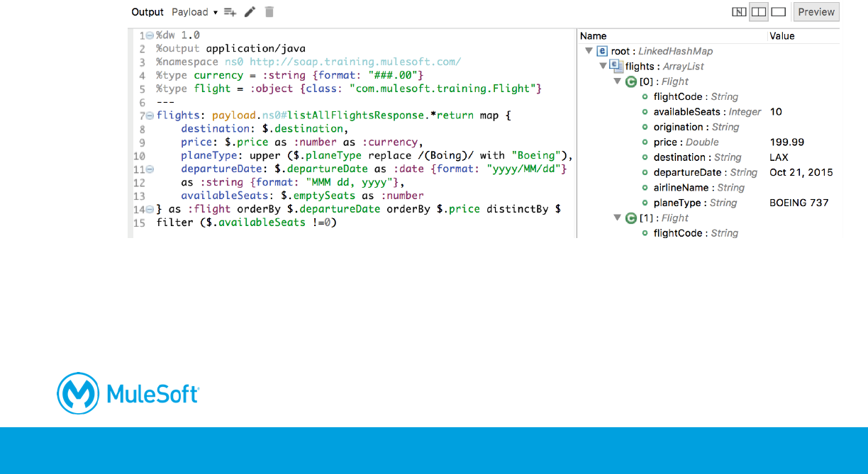Click the value Oct 21, 2015

pyautogui.click(x=801, y=172)
